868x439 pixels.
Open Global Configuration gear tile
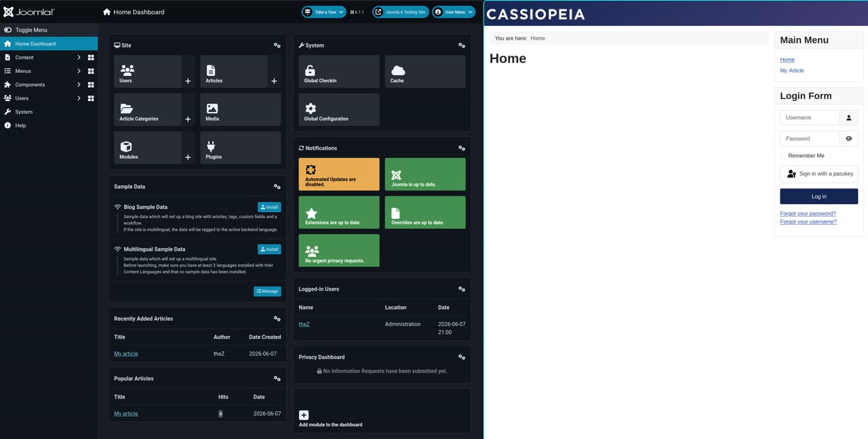coord(338,110)
